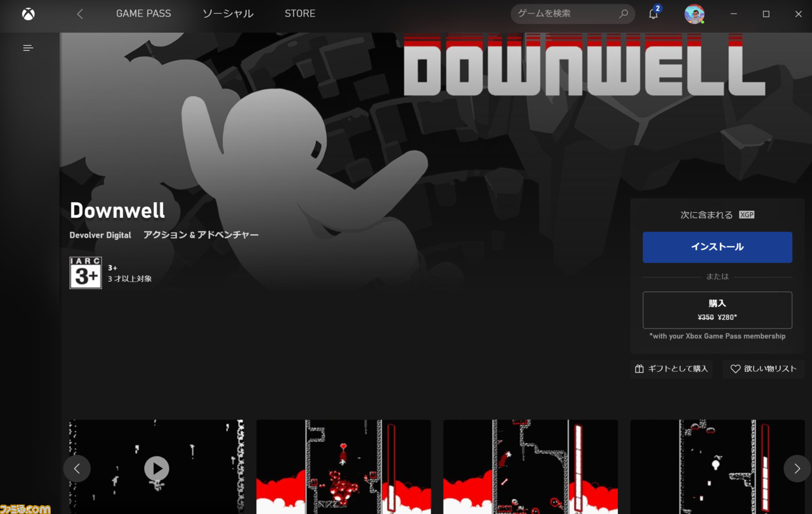Go back with the back arrow
Image resolution: width=812 pixels, height=514 pixels.
pos(80,14)
